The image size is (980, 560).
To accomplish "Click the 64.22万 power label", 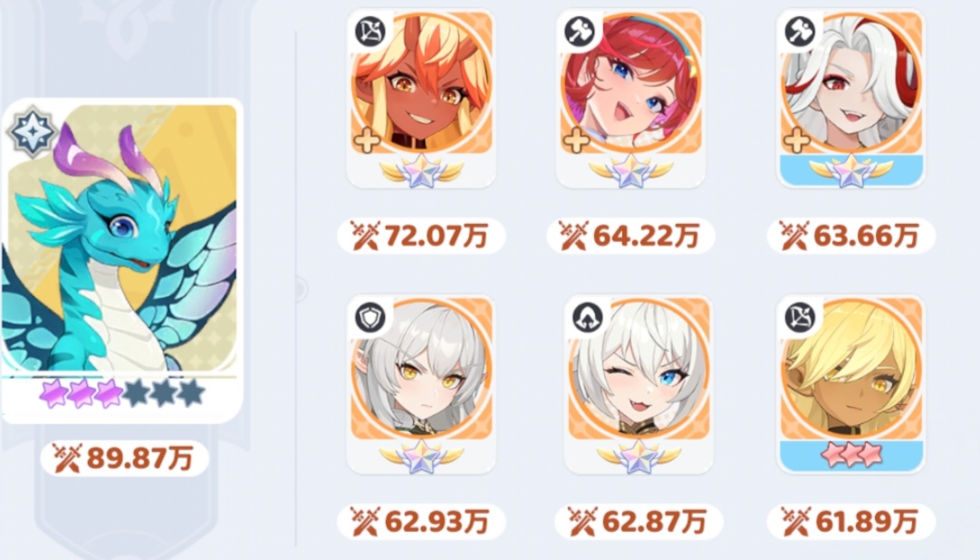I will [630, 236].
